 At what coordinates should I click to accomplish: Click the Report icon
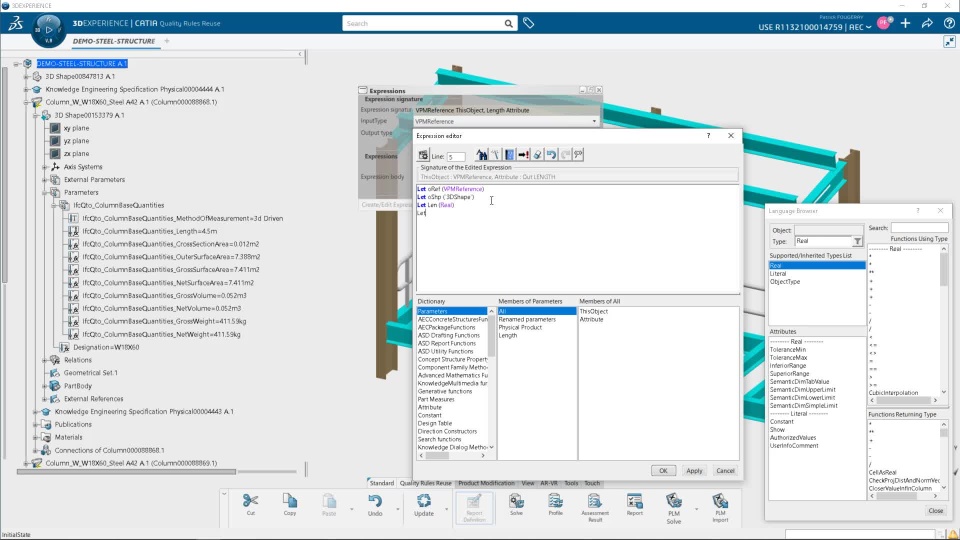pos(634,501)
